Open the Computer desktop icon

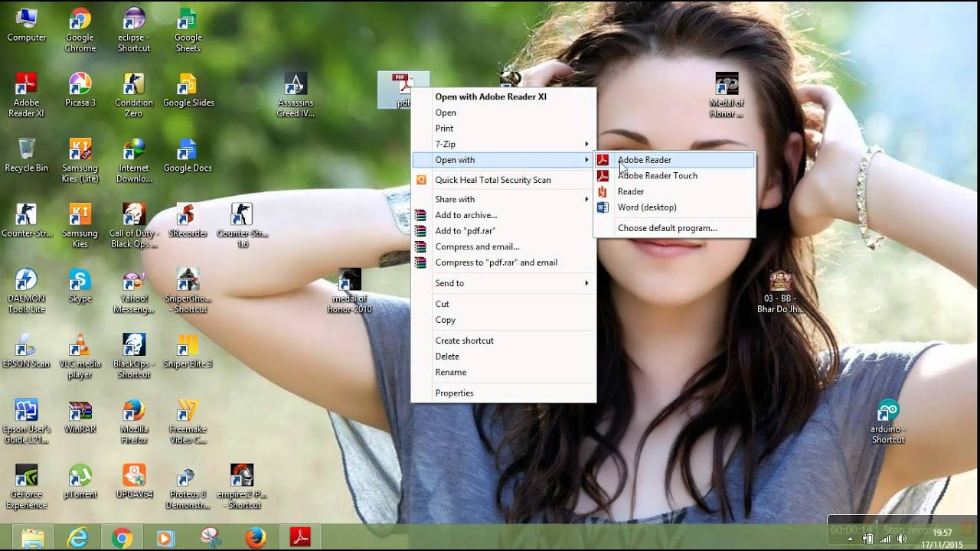coord(26,25)
